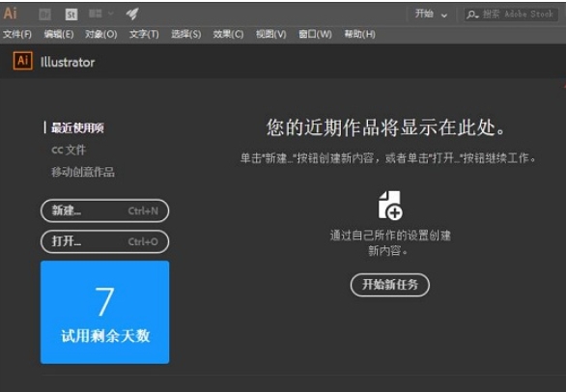566x392 pixels.
Task: Open Adobe Bridge via the Br icon
Action: pyautogui.click(x=44, y=14)
